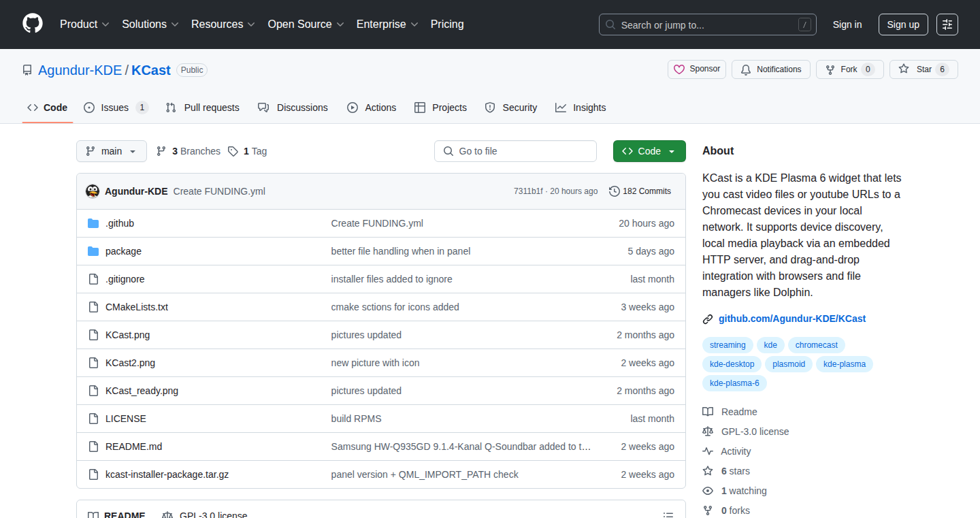This screenshot has height=518, width=980.
Task: View the 6 stars stargazers link
Action: 726,471
